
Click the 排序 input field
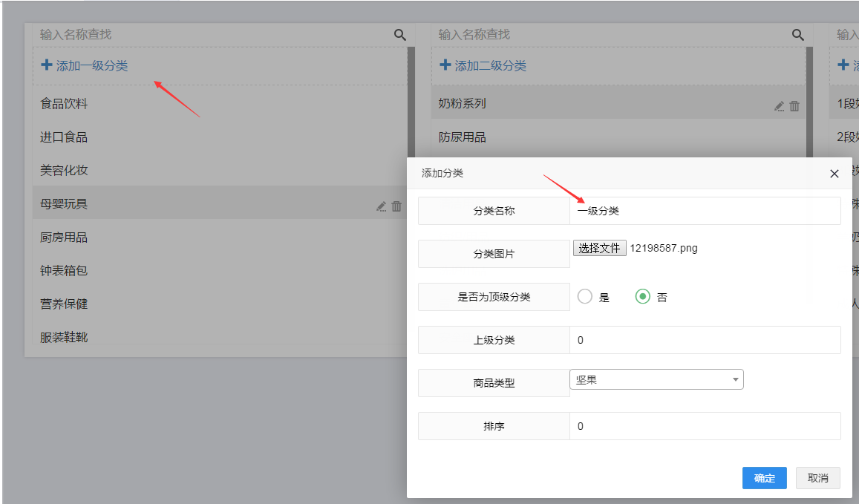tap(705, 426)
